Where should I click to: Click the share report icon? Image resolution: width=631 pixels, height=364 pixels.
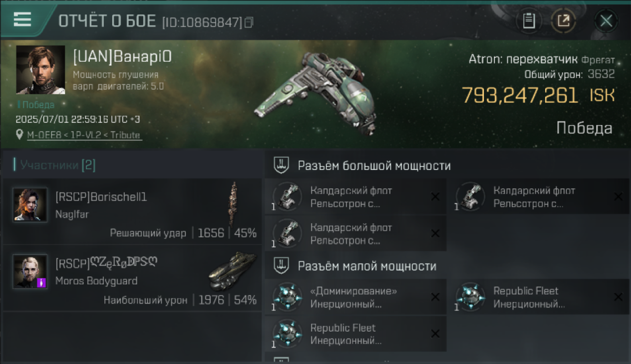564,21
